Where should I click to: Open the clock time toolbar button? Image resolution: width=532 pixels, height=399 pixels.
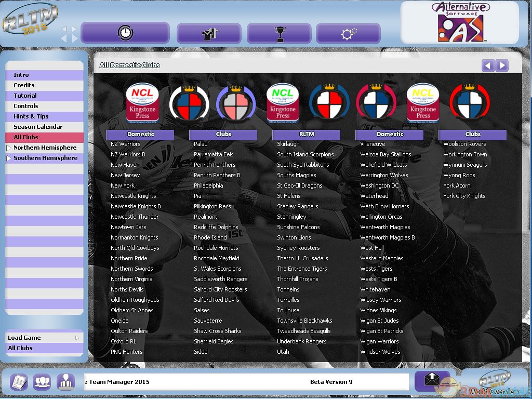tap(125, 33)
